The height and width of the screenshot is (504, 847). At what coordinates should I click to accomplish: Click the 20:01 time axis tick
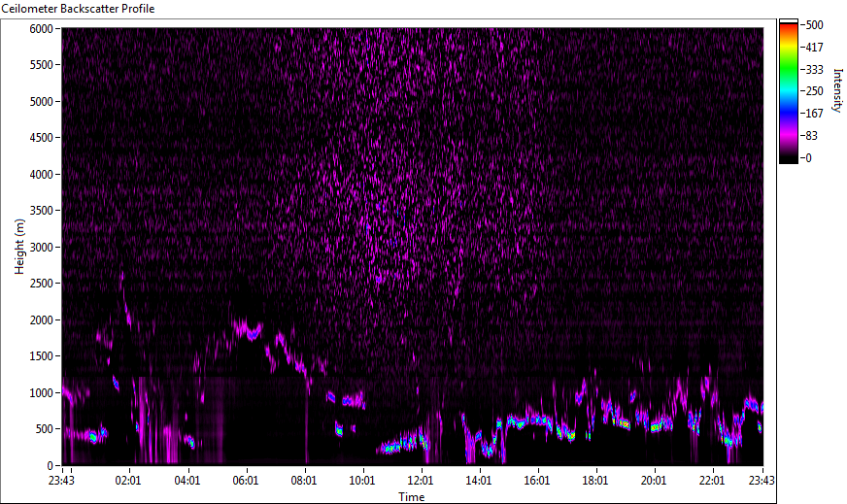[654, 481]
